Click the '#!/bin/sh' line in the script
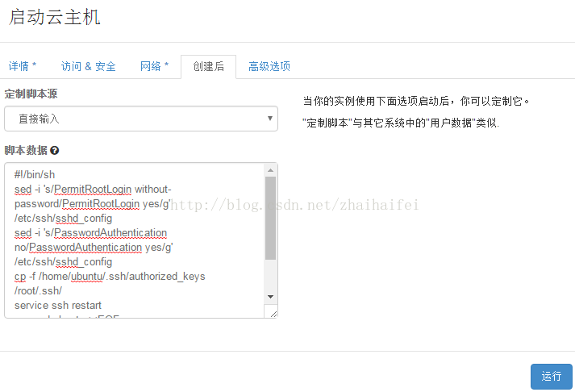Viewport: 575px width, 392px height. [35, 174]
